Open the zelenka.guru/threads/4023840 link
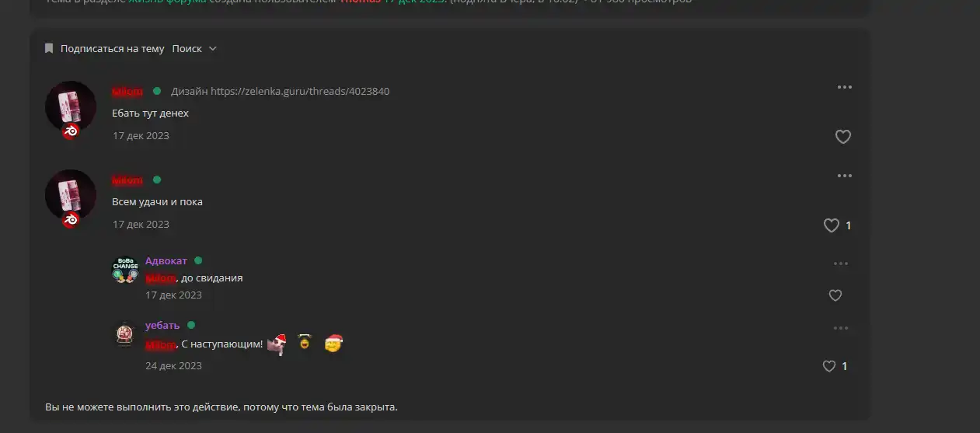 click(x=300, y=91)
